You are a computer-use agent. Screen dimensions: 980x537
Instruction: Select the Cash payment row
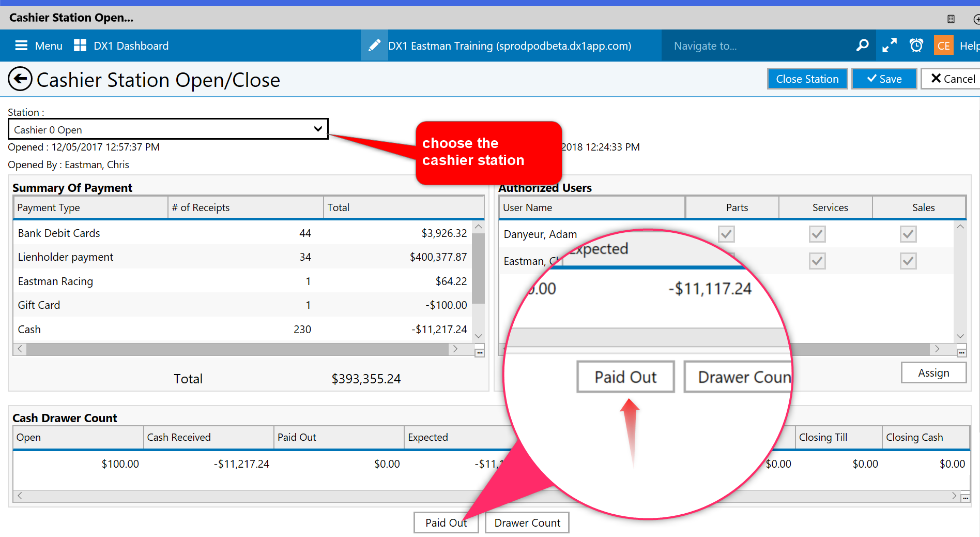coord(242,329)
